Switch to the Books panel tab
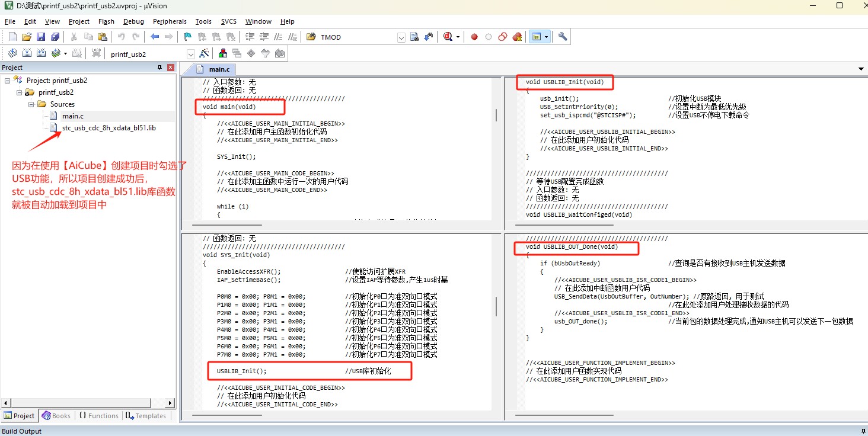This screenshot has height=436, width=868. (x=56, y=416)
